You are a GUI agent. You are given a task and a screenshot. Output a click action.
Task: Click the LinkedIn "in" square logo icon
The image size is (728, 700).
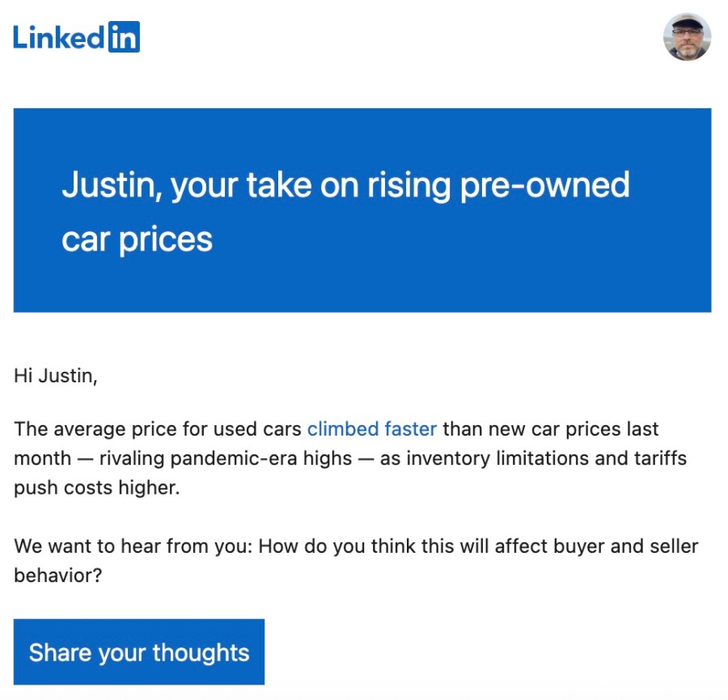point(124,37)
